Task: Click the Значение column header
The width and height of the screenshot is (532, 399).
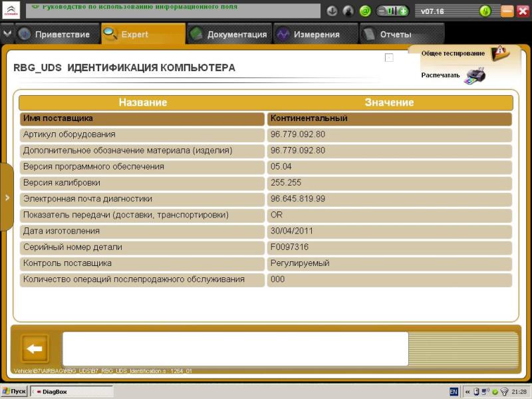Action: point(389,102)
